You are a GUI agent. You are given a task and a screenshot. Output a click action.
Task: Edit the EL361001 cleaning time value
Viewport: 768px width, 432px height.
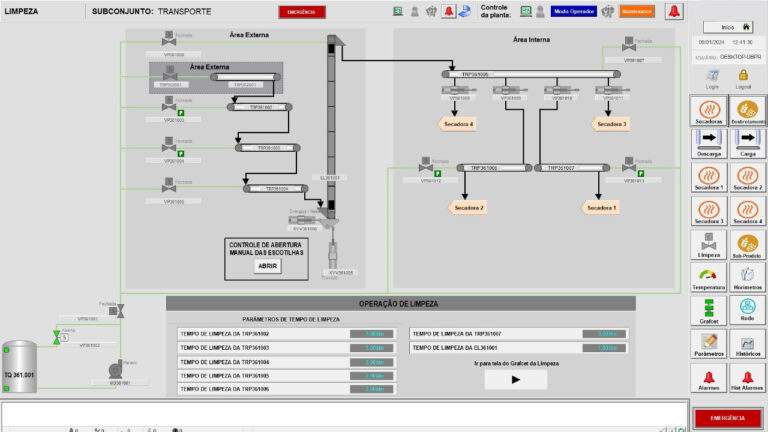click(604, 348)
